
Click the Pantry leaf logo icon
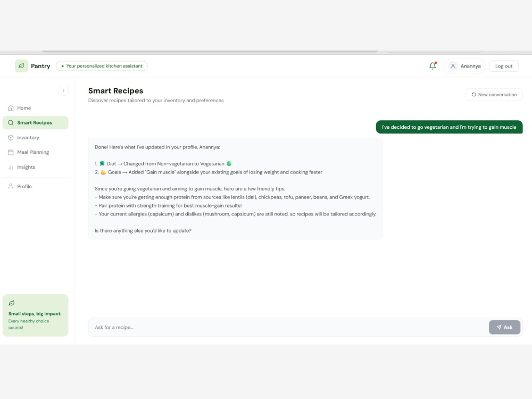[21, 66]
